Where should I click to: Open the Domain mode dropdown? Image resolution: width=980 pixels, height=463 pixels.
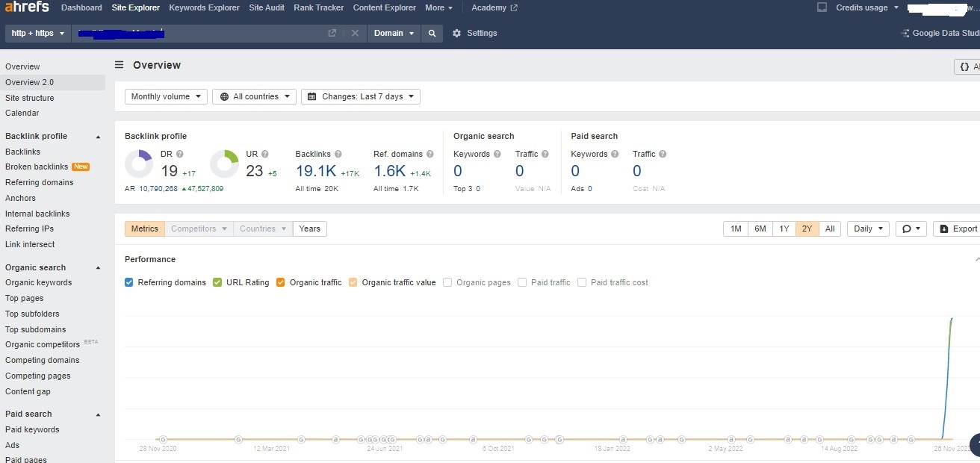click(394, 34)
